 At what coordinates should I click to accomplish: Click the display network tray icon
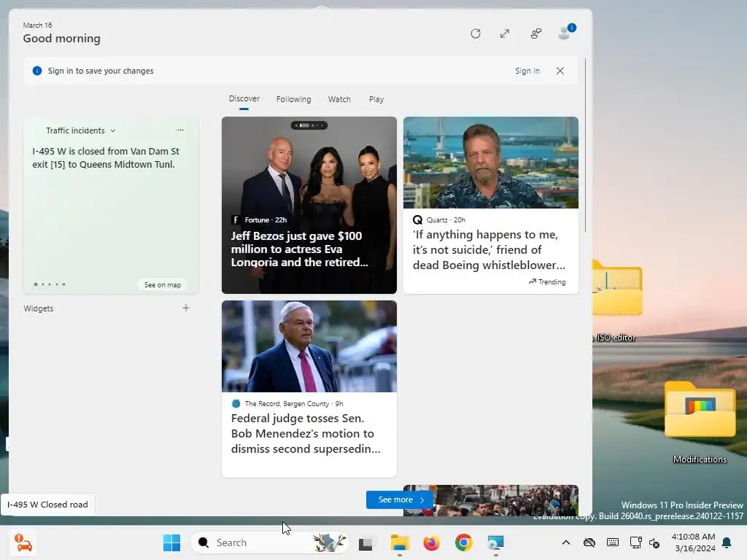(x=635, y=542)
